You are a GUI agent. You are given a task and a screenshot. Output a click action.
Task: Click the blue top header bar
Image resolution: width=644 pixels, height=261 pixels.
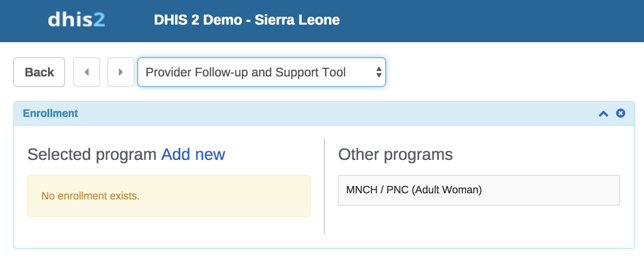point(484,20)
